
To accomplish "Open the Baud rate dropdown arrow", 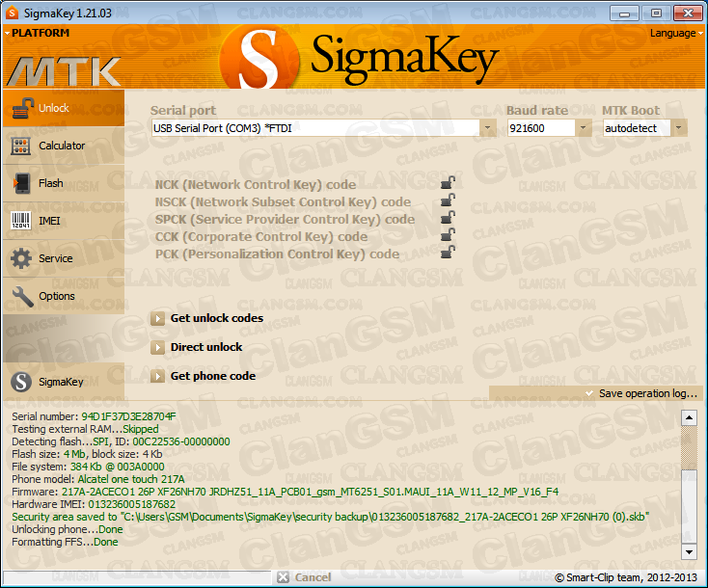I will click(583, 128).
